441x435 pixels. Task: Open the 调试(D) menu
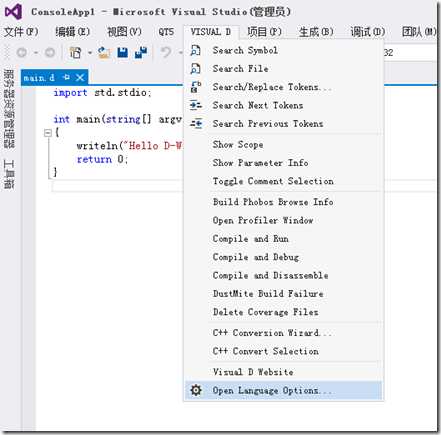coord(368,32)
